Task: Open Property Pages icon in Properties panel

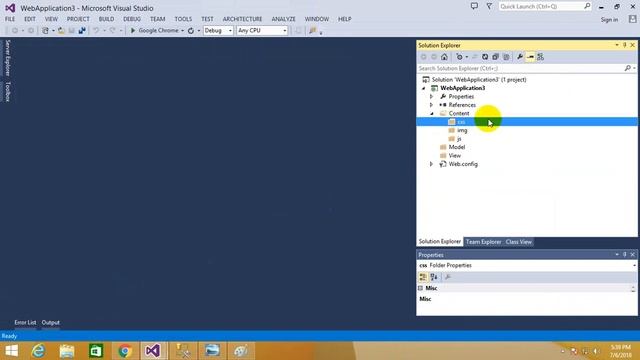Action: 448,277
